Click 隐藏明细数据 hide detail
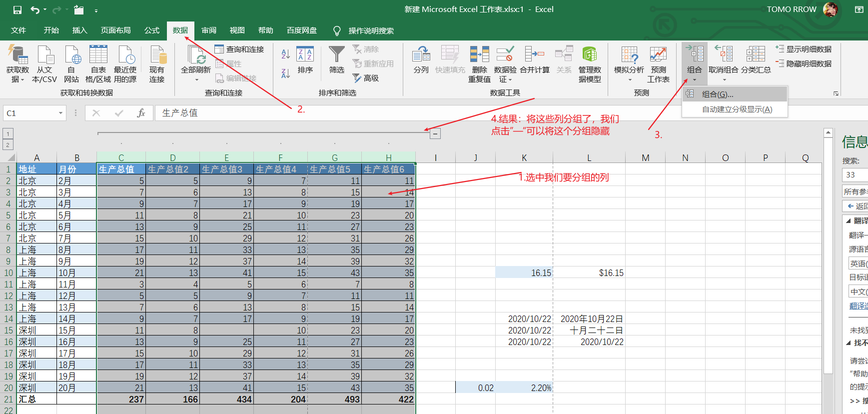 804,63
